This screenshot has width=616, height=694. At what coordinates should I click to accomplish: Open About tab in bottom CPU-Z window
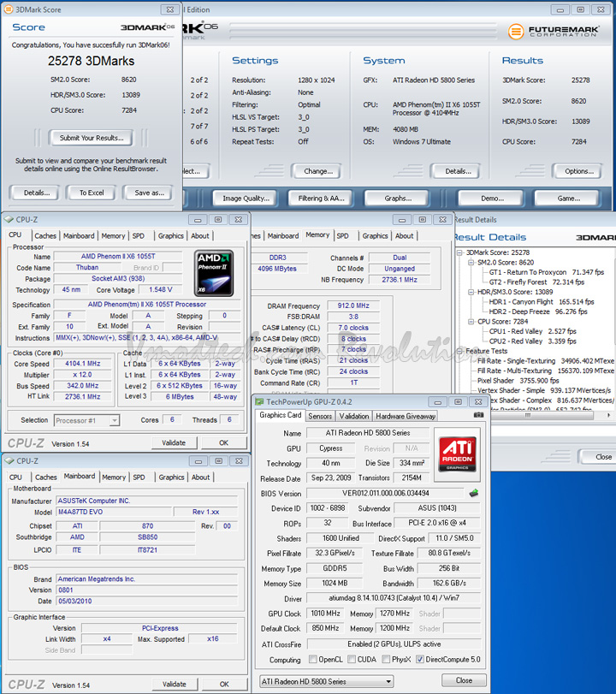tap(200, 477)
